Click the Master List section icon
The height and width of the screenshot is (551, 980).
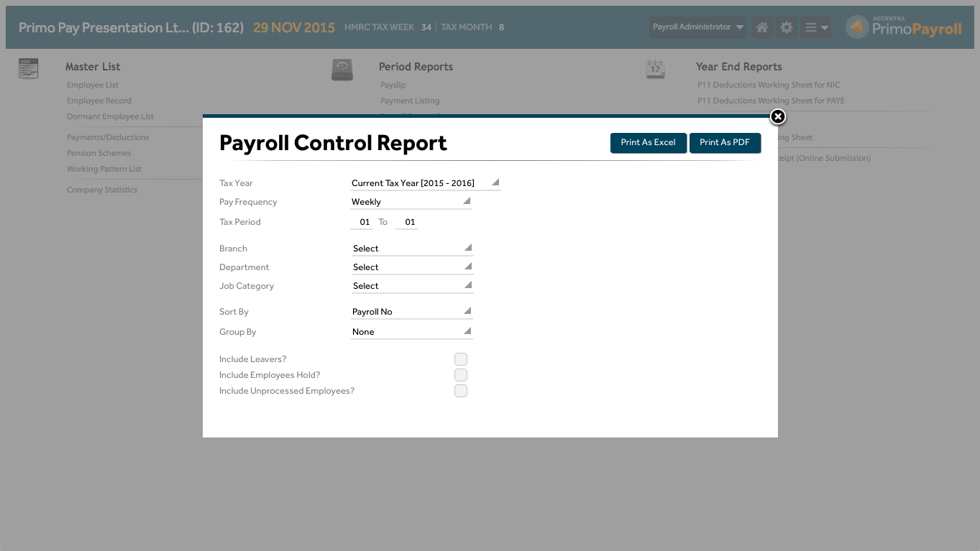point(29,68)
